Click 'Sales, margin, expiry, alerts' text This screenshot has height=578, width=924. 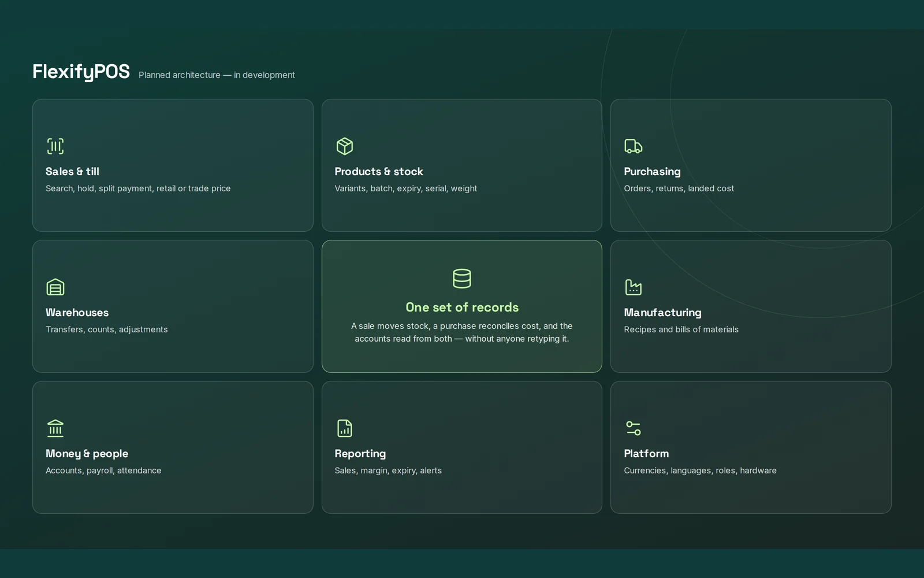pyautogui.click(x=388, y=470)
